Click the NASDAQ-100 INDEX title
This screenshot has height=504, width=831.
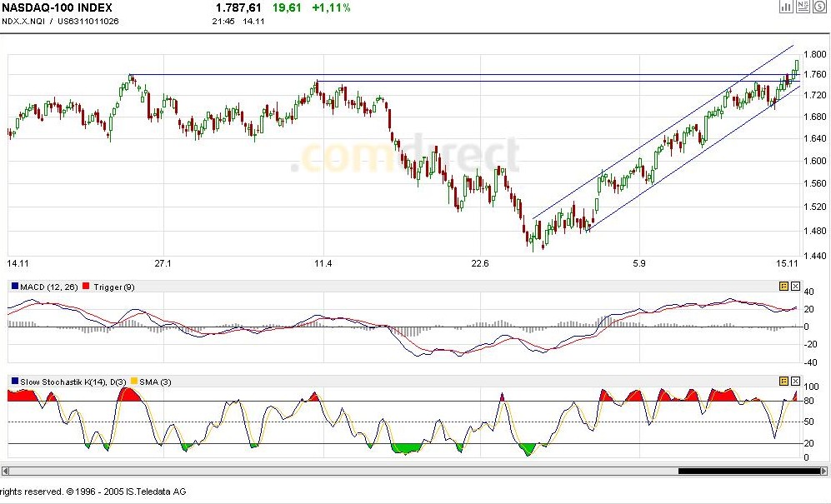pos(58,7)
